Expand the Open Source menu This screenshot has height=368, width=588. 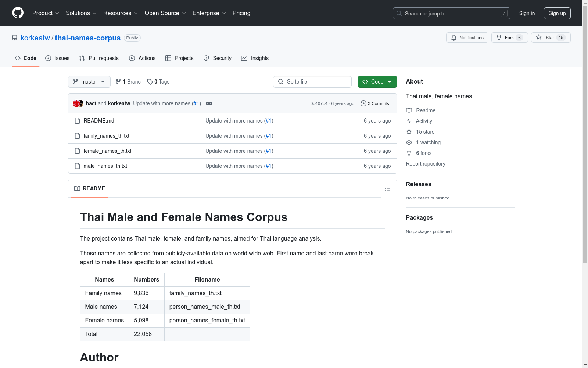pyautogui.click(x=165, y=13)
